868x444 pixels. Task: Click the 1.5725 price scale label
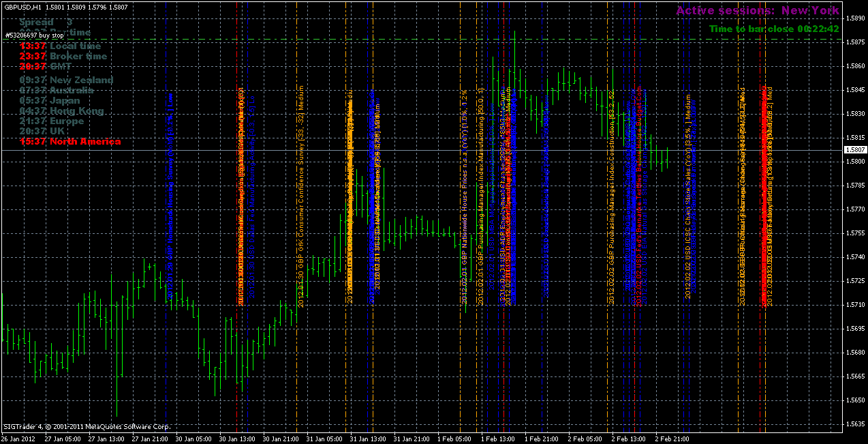click(x=855, y=281)
